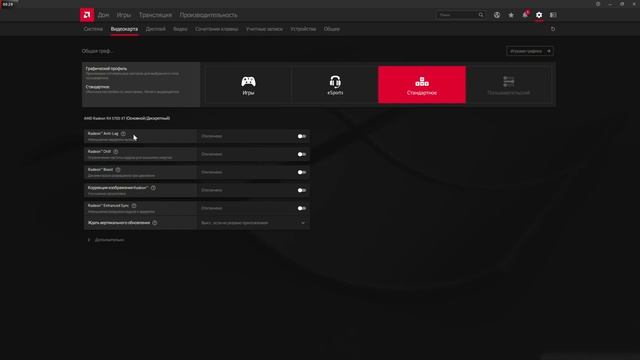
Task: Toggle the sidebar panel icon
Action: pos(553,15)
